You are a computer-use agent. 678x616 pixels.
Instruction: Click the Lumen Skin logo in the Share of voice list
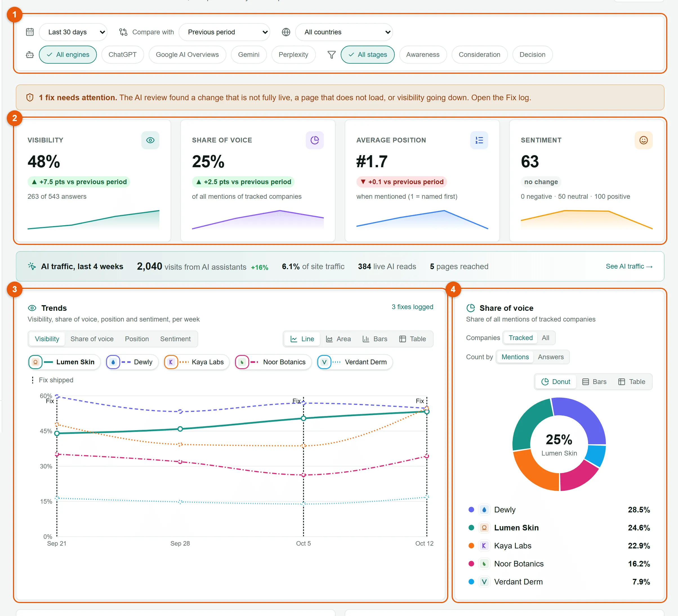[x=484, y=528]
